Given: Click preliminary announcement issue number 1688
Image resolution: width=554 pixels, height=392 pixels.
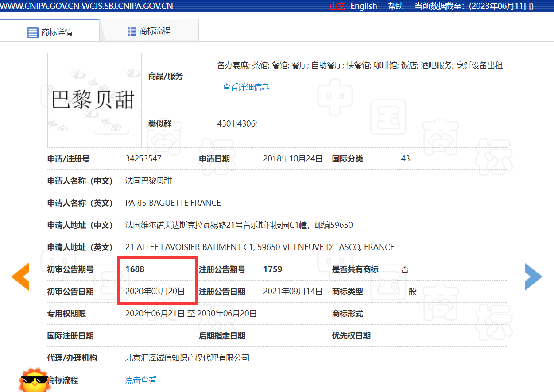Looking at the screenshot, I should [x=135, y=269].
